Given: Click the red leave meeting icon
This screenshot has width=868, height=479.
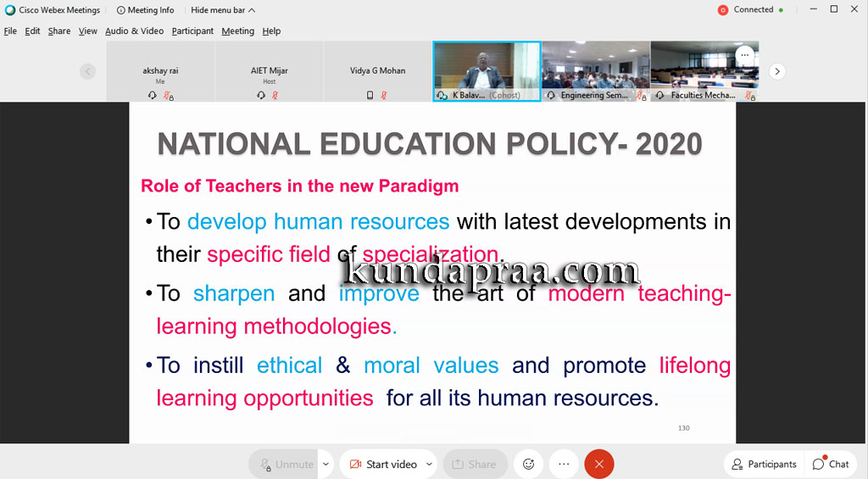Looking at the screenshot, I should pos(599,464).
